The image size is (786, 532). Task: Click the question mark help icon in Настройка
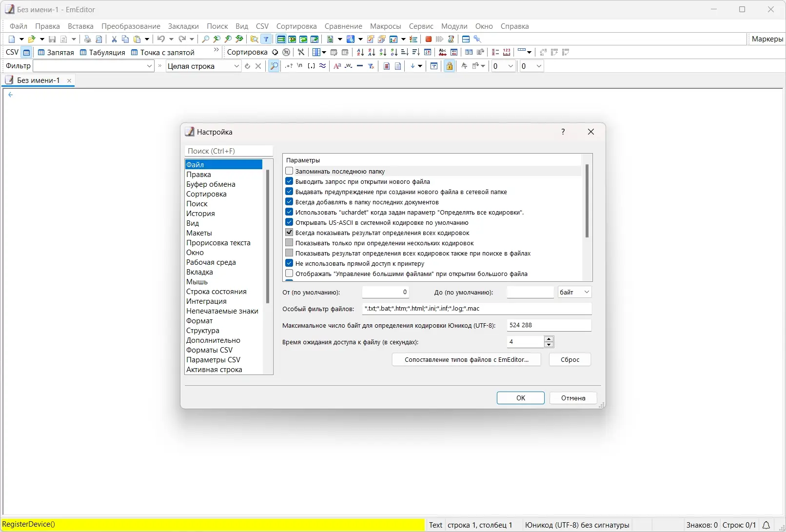(563, 132)
